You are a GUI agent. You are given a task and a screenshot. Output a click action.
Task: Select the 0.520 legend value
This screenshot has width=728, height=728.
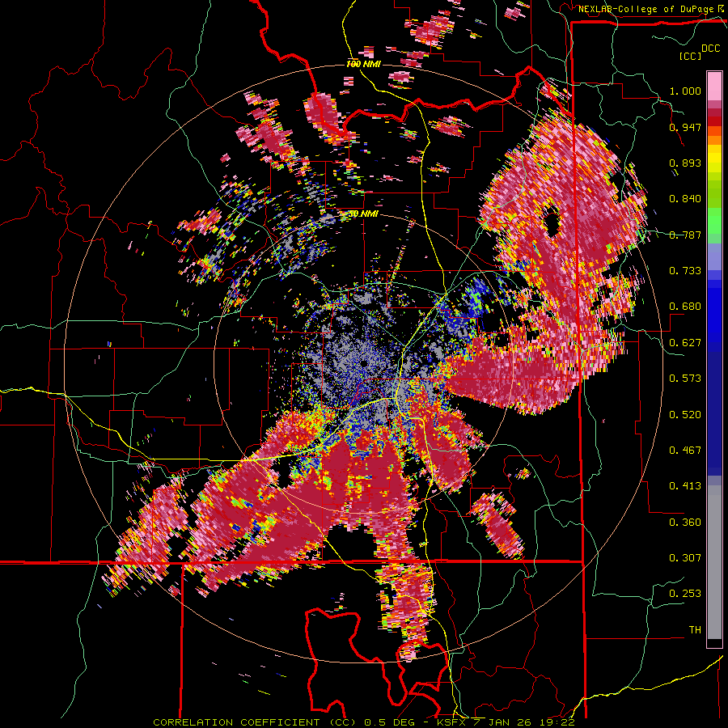pyautogui.click(x=685, y=415)
